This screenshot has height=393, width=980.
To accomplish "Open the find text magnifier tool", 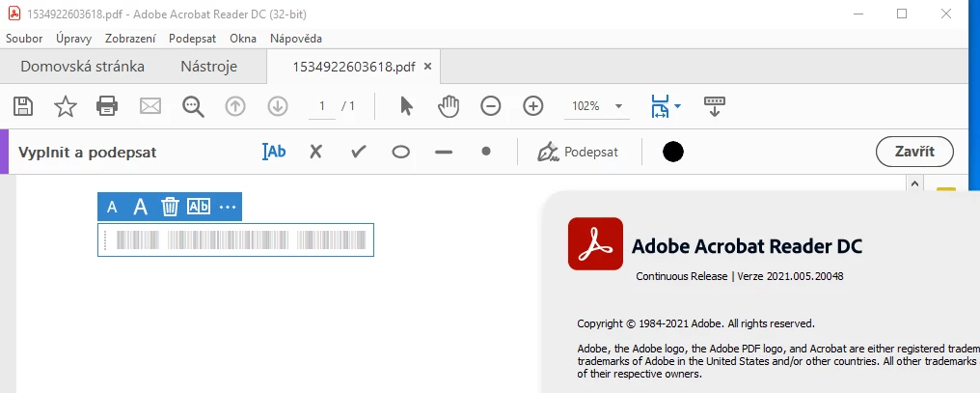I will 193,106.
